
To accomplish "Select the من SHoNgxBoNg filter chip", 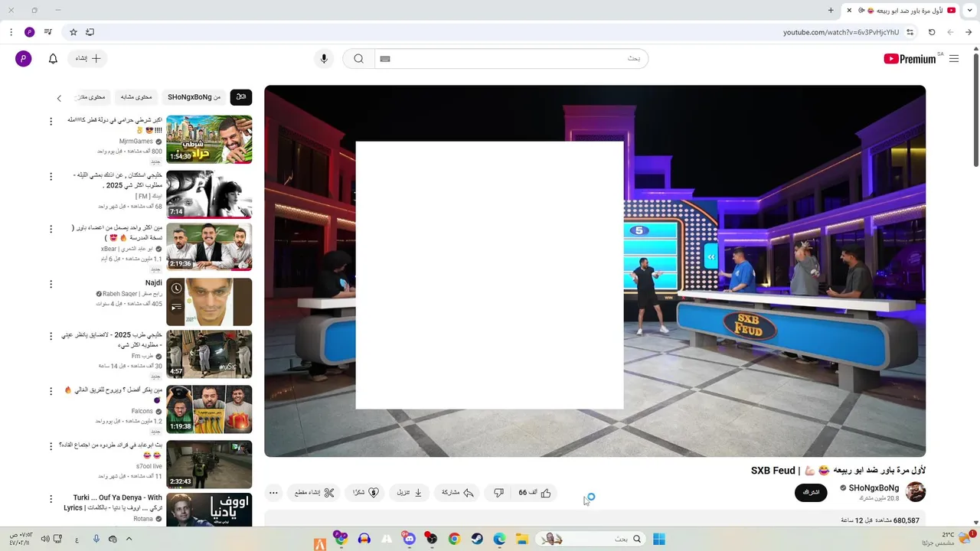I will [194, 97].
